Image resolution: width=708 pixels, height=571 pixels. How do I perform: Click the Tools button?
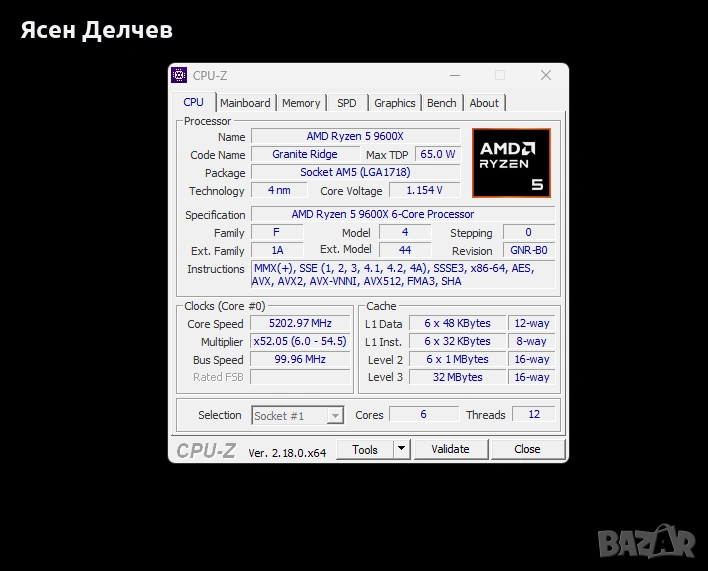tap(365, 449)
